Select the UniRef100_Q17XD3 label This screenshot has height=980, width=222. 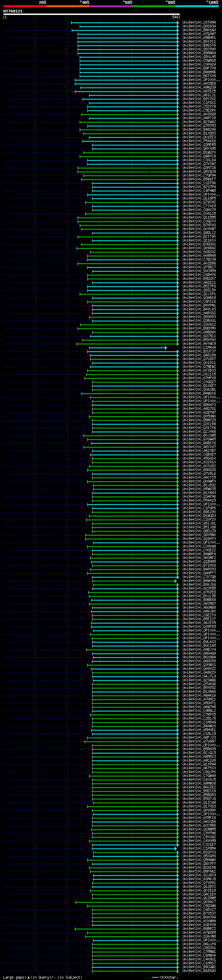tap(199, 806)
